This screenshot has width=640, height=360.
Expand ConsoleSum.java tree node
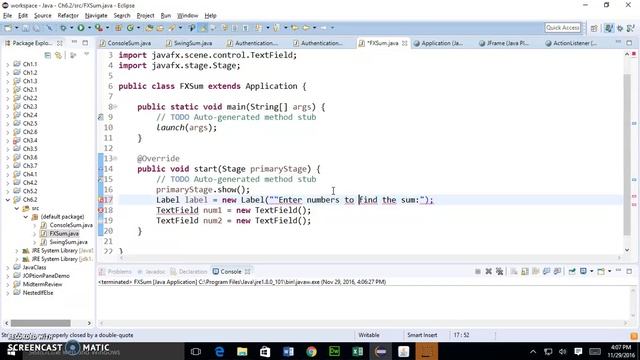coord(35,225)
